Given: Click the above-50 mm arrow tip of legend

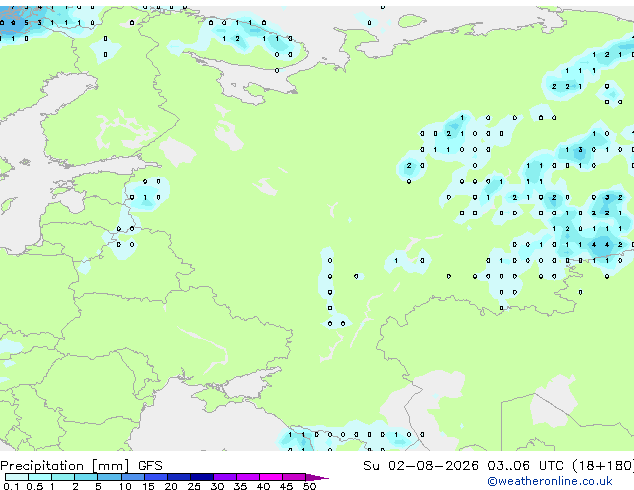Looking at the screenshot, I should pyautogui.click(x=317, y=478).
